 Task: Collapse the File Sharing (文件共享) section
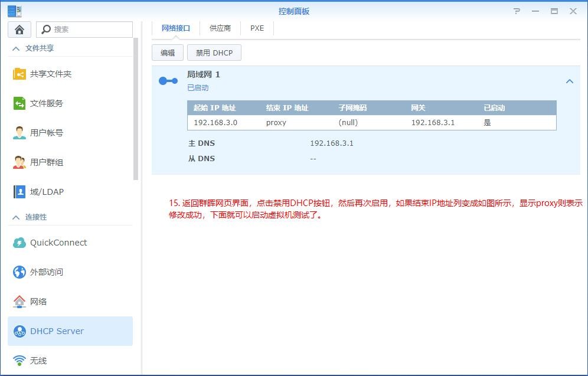pos(16,48)
